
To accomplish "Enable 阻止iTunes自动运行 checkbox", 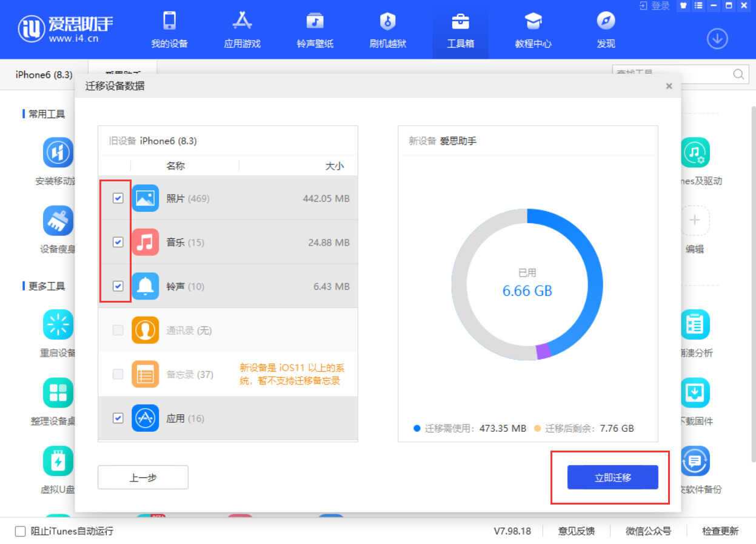I will (x=21, y=531).
